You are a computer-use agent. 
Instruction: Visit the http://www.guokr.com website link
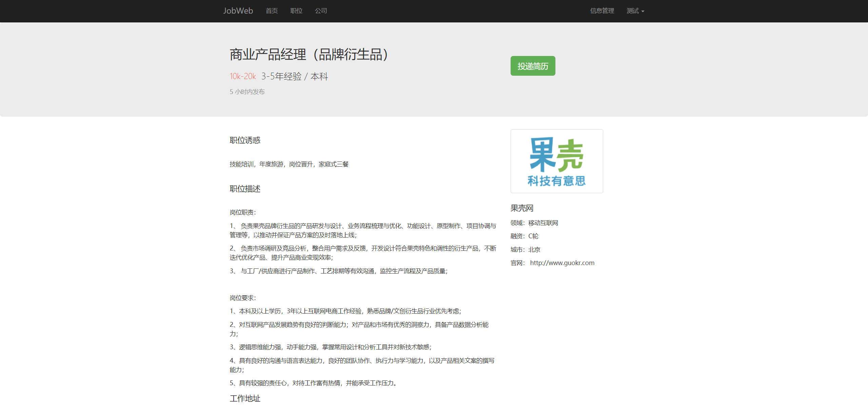pyautogui.click(x=562, y=263)
